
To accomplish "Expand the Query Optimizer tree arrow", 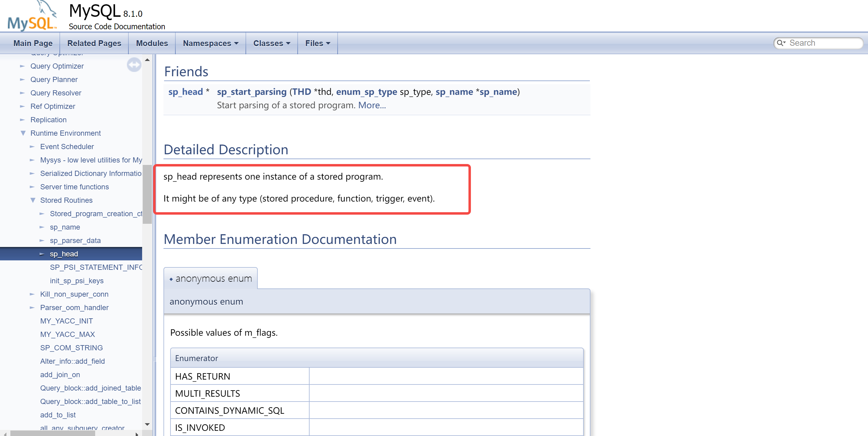I will tap(23, 66).
